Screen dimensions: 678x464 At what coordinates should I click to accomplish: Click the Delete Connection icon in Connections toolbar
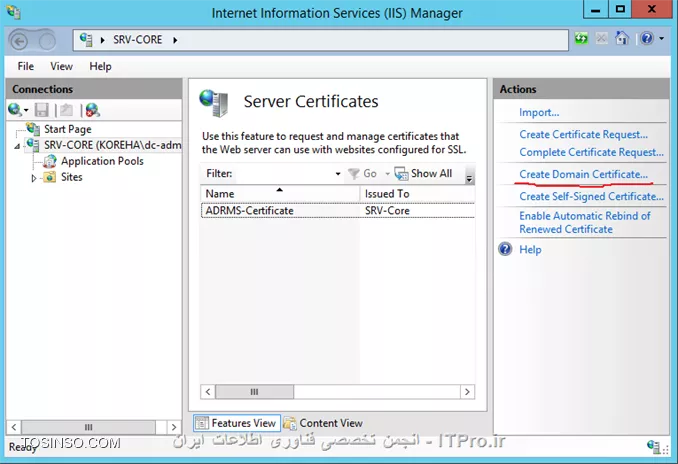click(93, 110)
